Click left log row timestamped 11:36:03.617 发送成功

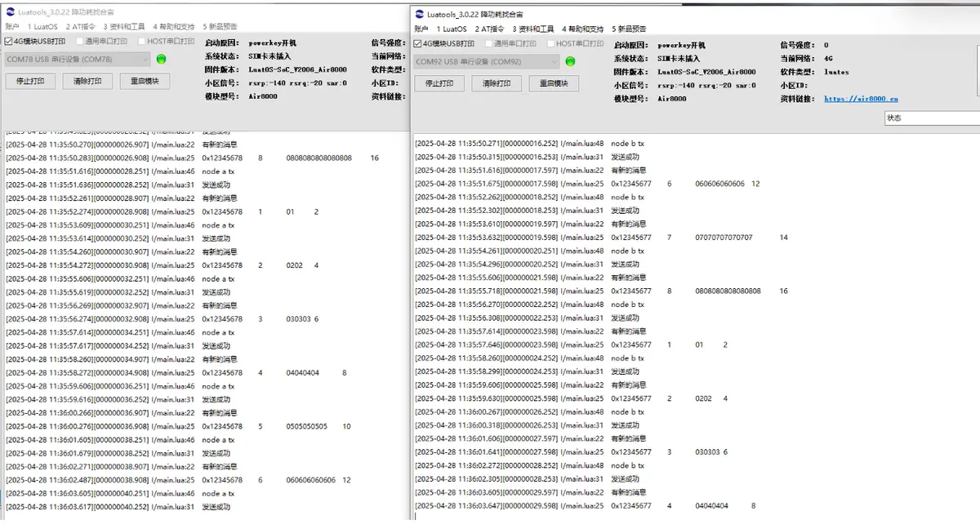[x=118, y=507]
